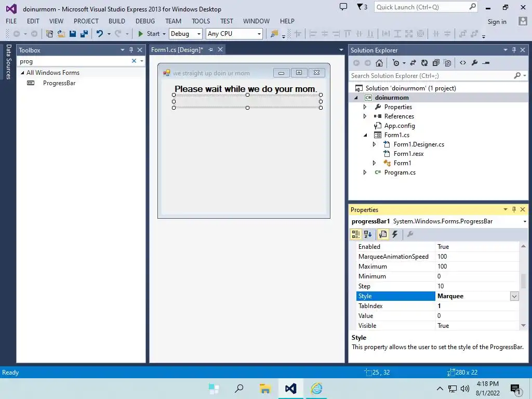Click the Toolbox search field containing prog
Image resolution: width=532 pixels, height=399 pixels.
74,61
